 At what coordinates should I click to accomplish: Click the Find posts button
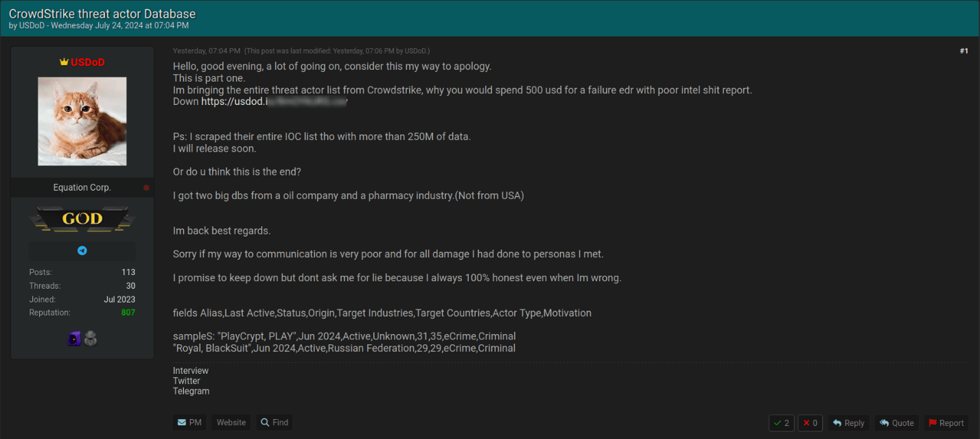click(x=275, y=423)
